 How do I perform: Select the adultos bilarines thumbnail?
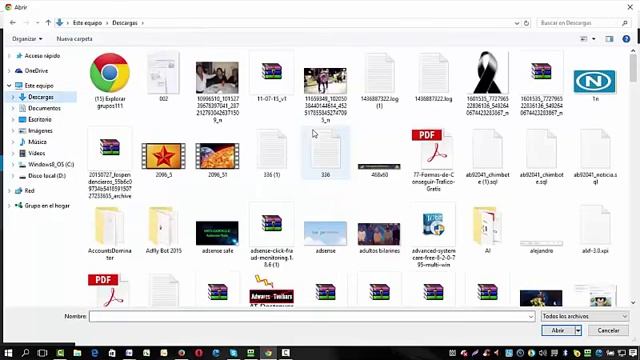[379, 238]
